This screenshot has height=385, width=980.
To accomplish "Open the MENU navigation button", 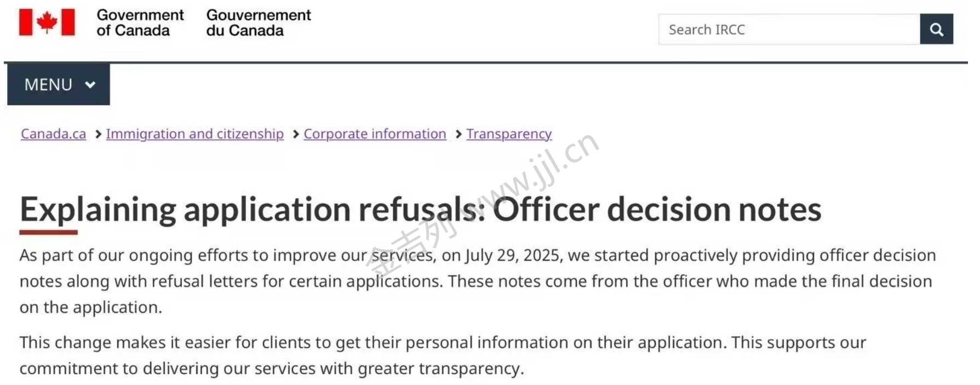I will pos(58,84).
